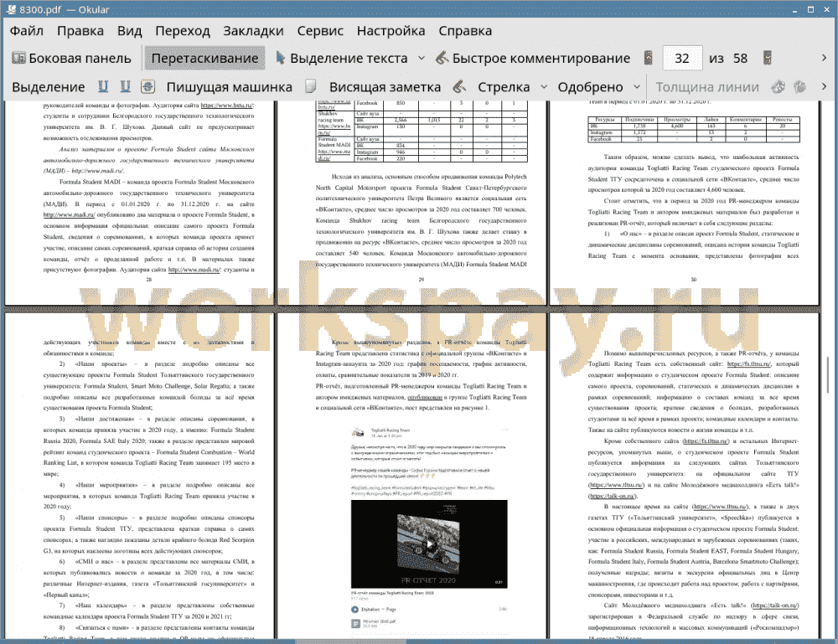Image resolution: width=838 pixels, height=644 pixels.
Task: Click the fill color palette icon
Action: [799, 86]
